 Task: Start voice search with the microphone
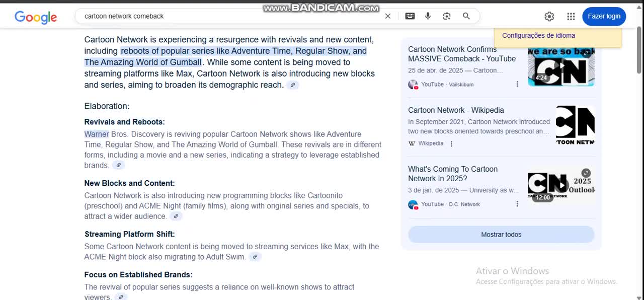(x=428, y=16)
